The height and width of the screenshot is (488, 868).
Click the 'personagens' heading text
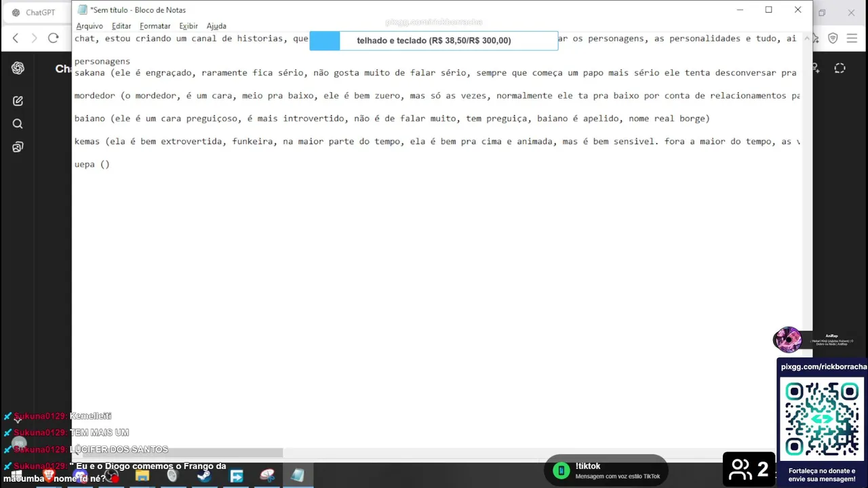102,61
